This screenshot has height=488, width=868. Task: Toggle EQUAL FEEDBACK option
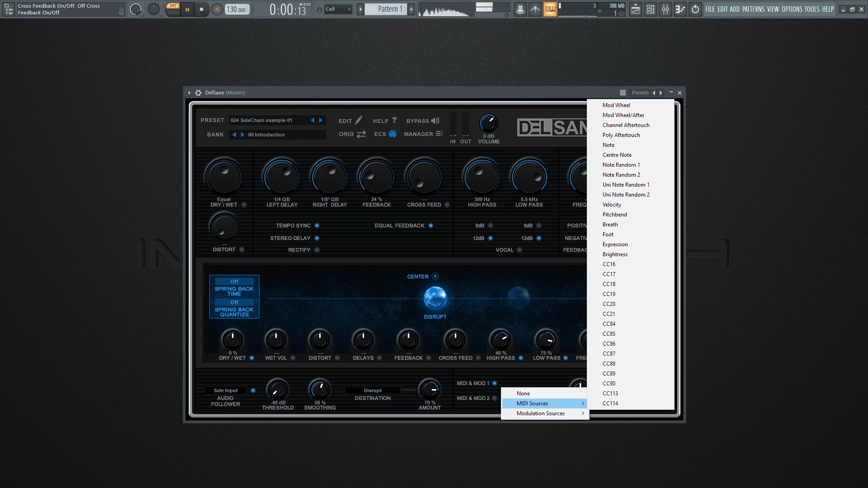[x=431, y=225]
